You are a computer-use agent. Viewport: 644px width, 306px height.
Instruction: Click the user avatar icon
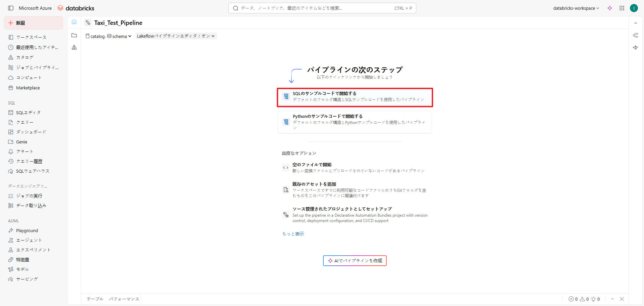pos(634,8)
